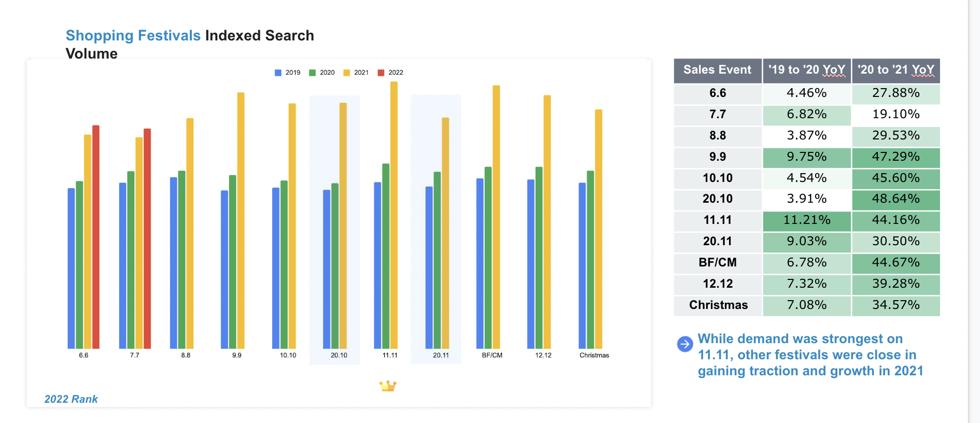Click the 44.16% cell

[x=896, y=220]
